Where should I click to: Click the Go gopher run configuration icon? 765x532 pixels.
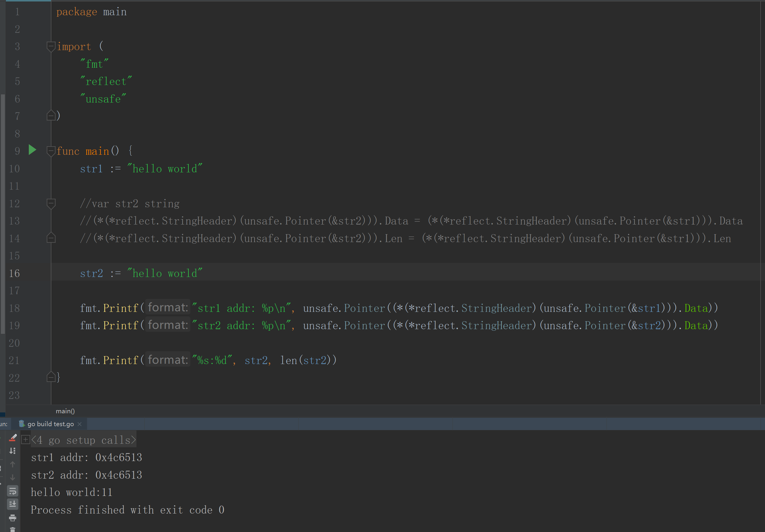click(22, 424)
